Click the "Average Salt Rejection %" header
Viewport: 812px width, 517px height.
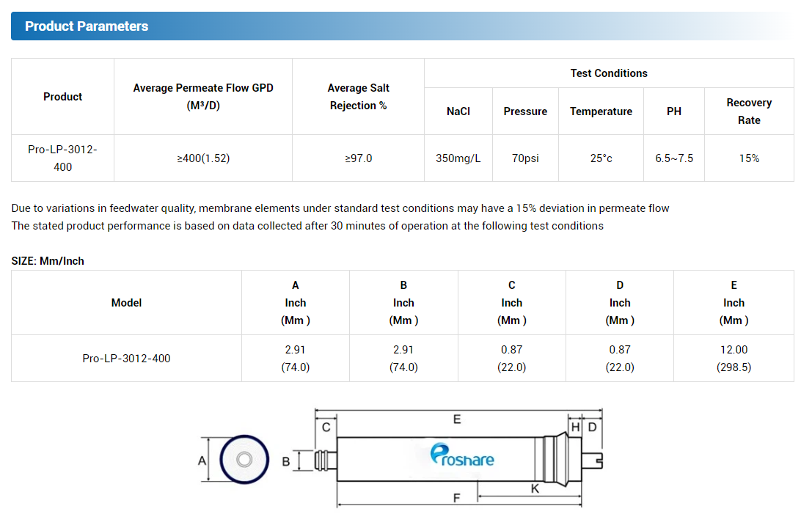tap(359, 97)
